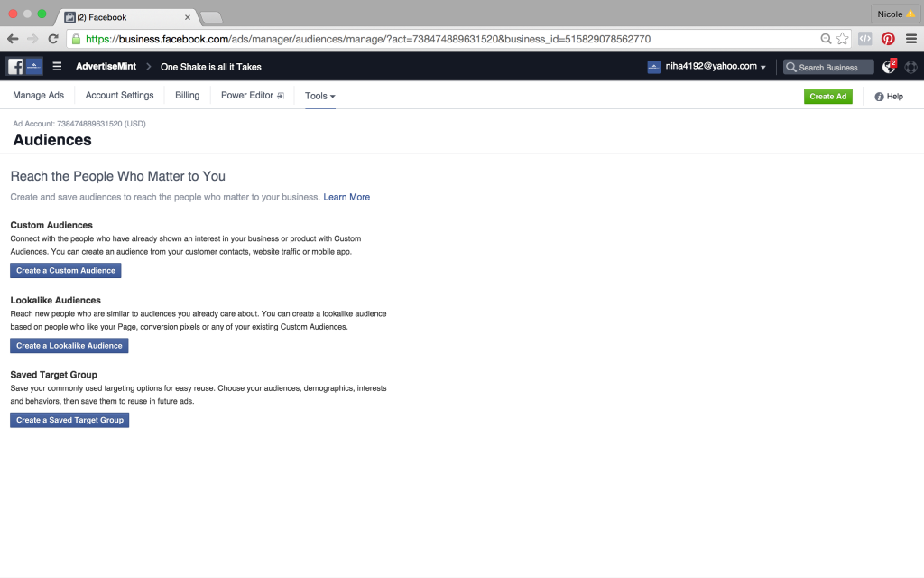Click Create a Custom Audience
Image resolution: width=924 pixels, height=578 pixels.
coord(65,270)
